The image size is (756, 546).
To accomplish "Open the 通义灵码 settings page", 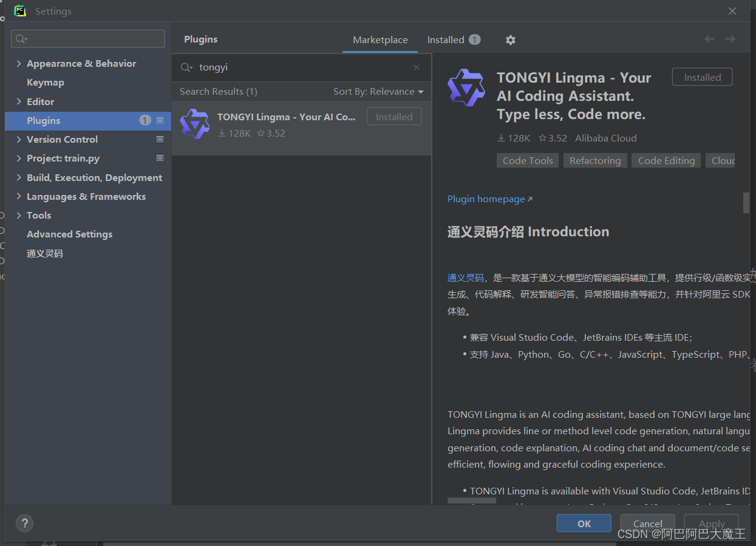I will (x=45, y=253).
